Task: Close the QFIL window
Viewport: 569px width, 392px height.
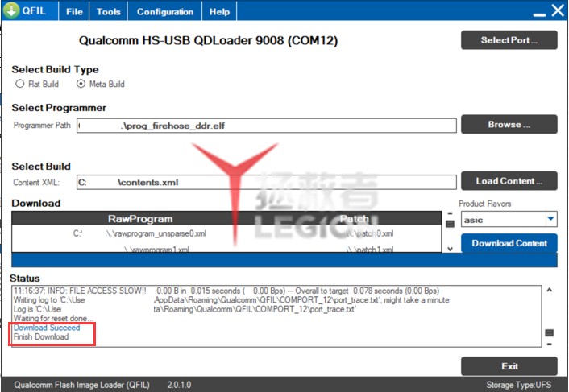Action: [x=558, y=10]
